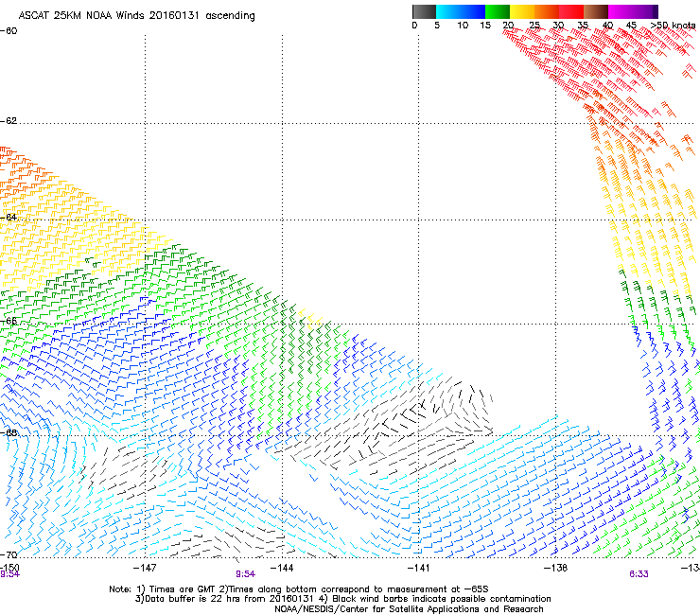Viewport: 700px width, 615px height.
Task: Click the '-70' latitude label
Action: [9, 554]
